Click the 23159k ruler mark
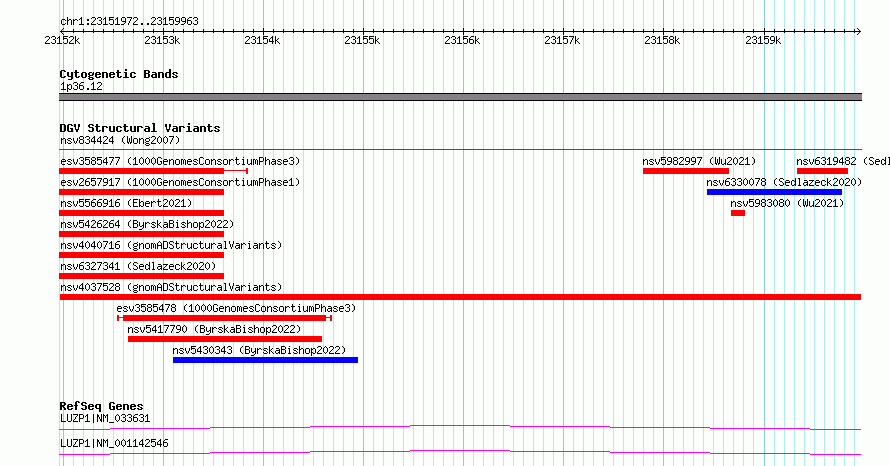The height and width of the screenshot is (466, 890). pyautogui.click(x=763, y=40)
